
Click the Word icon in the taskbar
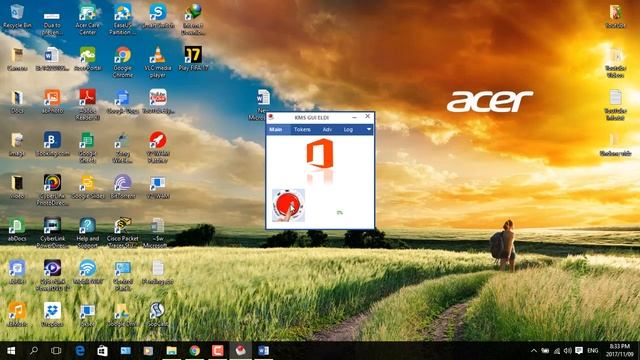click(x=263, y=351)
